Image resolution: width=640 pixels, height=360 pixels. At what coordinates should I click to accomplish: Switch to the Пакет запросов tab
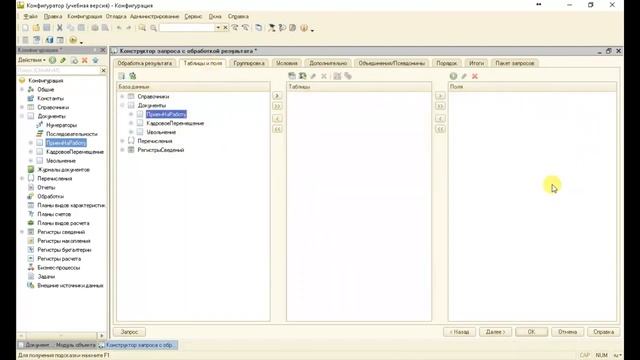[514, 63]
